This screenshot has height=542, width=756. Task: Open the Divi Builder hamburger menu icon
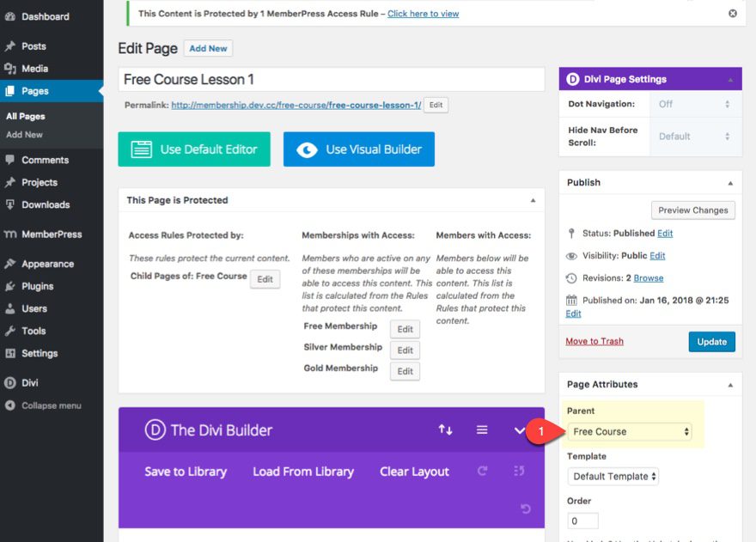(481, 429)
